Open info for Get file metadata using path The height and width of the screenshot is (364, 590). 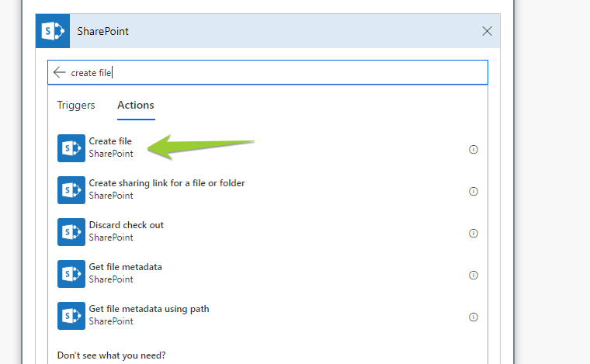pos(474,317)
